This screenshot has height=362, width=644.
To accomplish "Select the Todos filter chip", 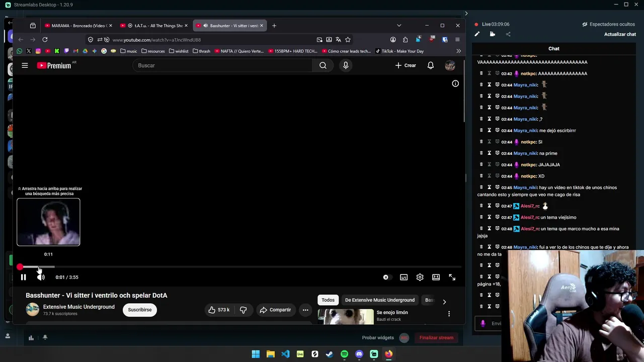I will click(328, 300).
